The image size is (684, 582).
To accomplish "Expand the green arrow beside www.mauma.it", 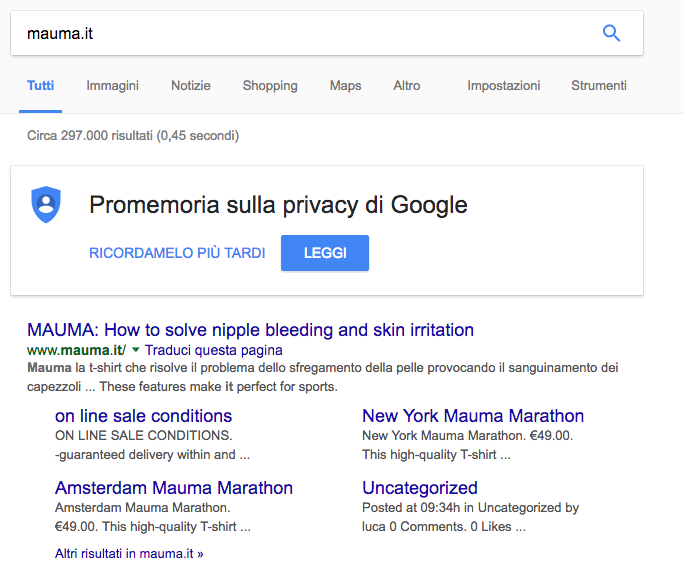I will click(x=136, y=350).
